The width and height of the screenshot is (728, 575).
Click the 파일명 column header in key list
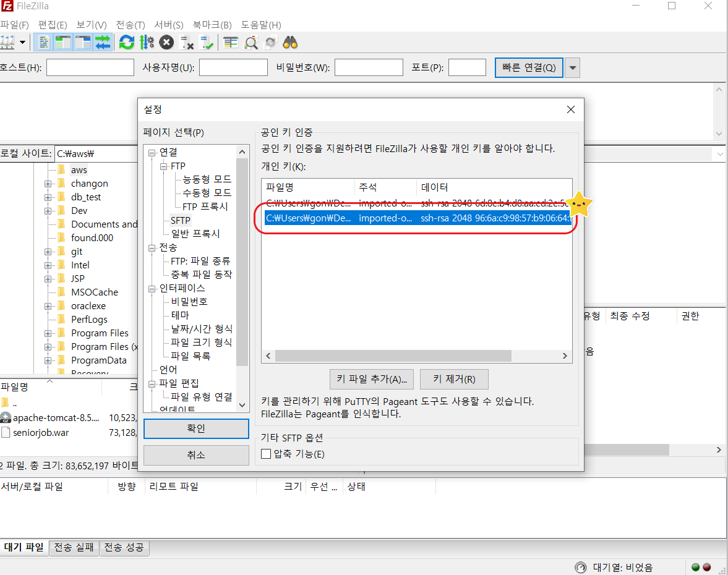308,187
